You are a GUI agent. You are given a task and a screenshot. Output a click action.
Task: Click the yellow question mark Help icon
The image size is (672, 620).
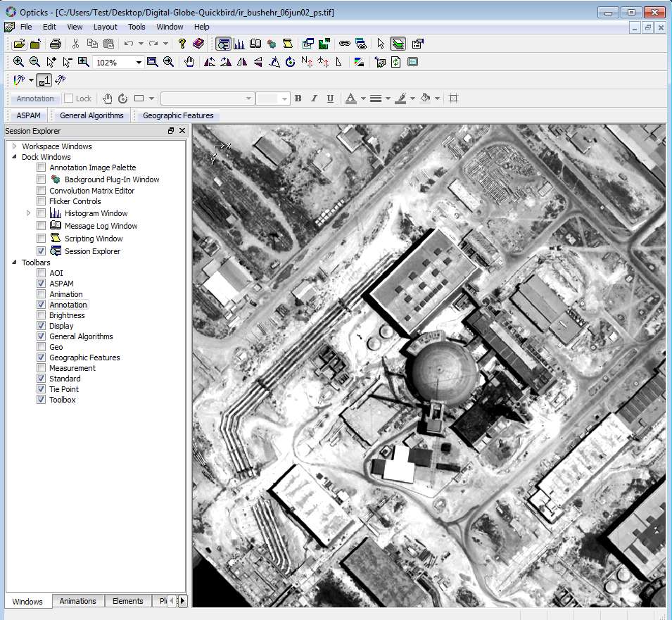182,44
